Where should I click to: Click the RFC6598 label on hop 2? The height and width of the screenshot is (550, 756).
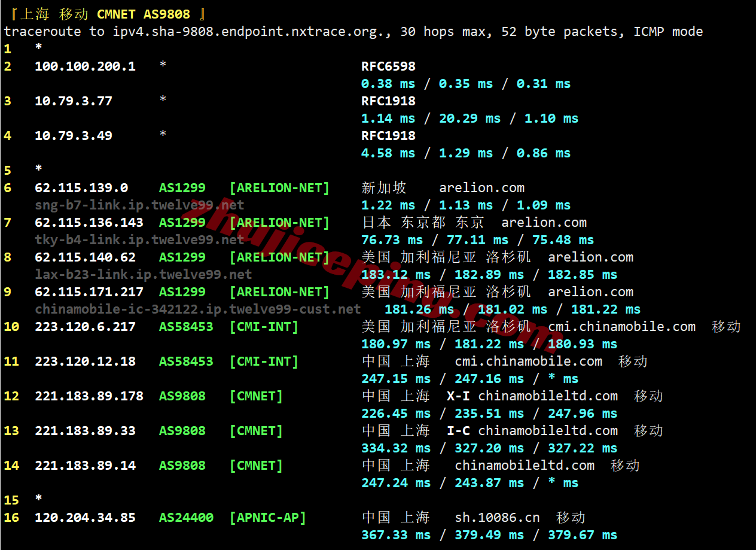point(388,66)
